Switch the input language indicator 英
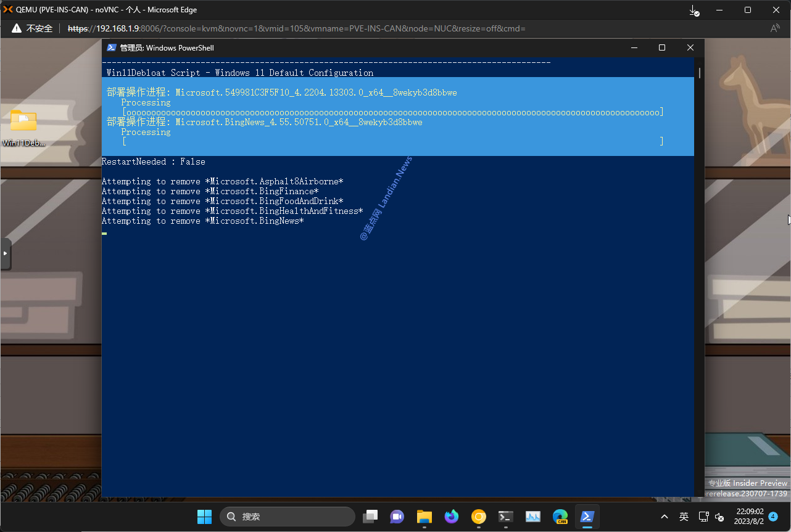The image size is (791, 532). point(684,517)
